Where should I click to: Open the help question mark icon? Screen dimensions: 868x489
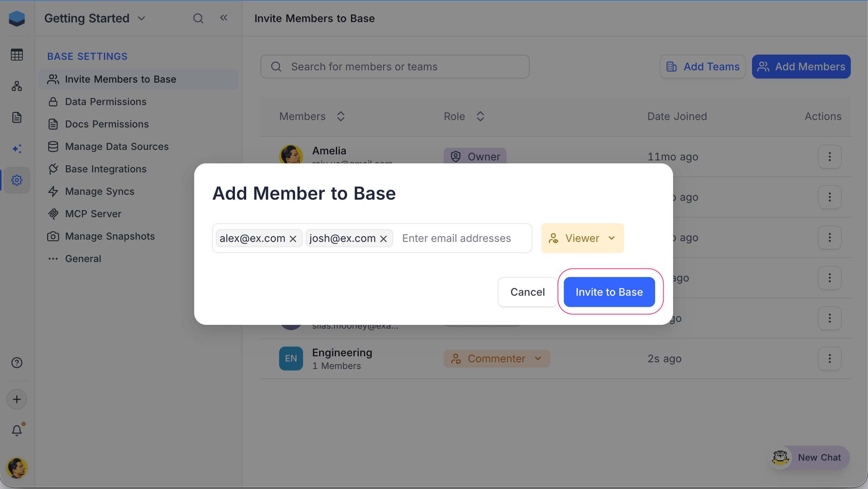17,363
